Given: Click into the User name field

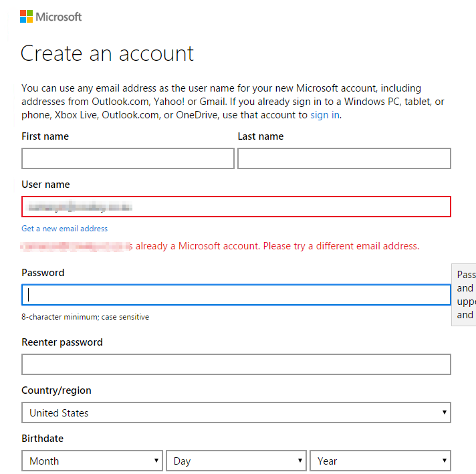Looking at the screenshot, I should coord(236,207).
